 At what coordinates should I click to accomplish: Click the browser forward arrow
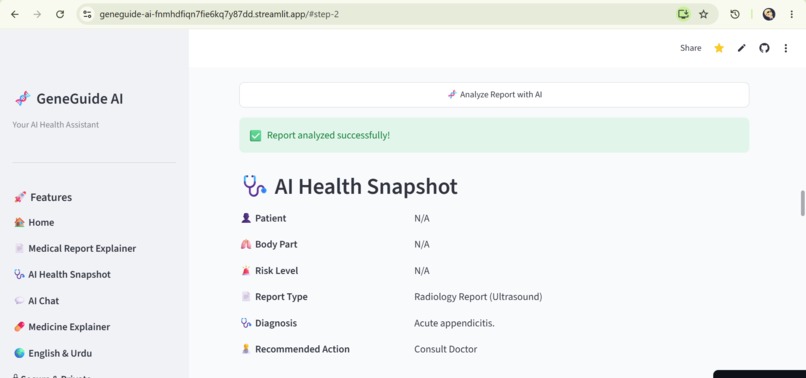[37, 14]
